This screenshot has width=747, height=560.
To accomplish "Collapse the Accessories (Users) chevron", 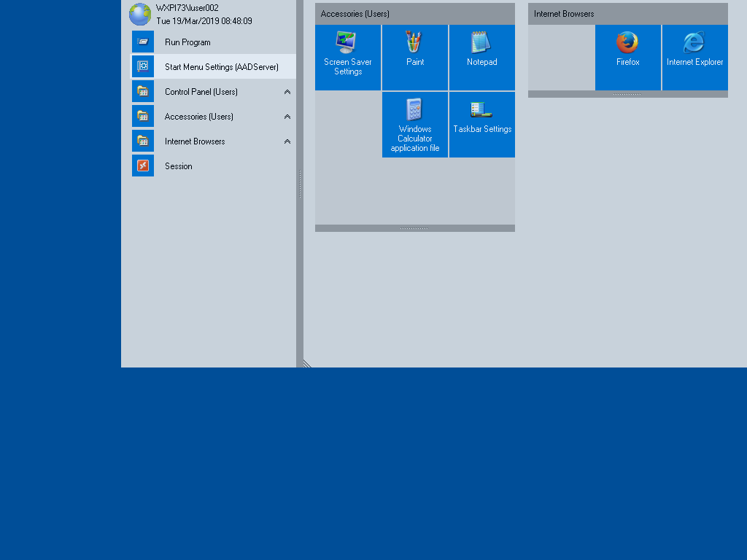I will click(x=287, y=117).
